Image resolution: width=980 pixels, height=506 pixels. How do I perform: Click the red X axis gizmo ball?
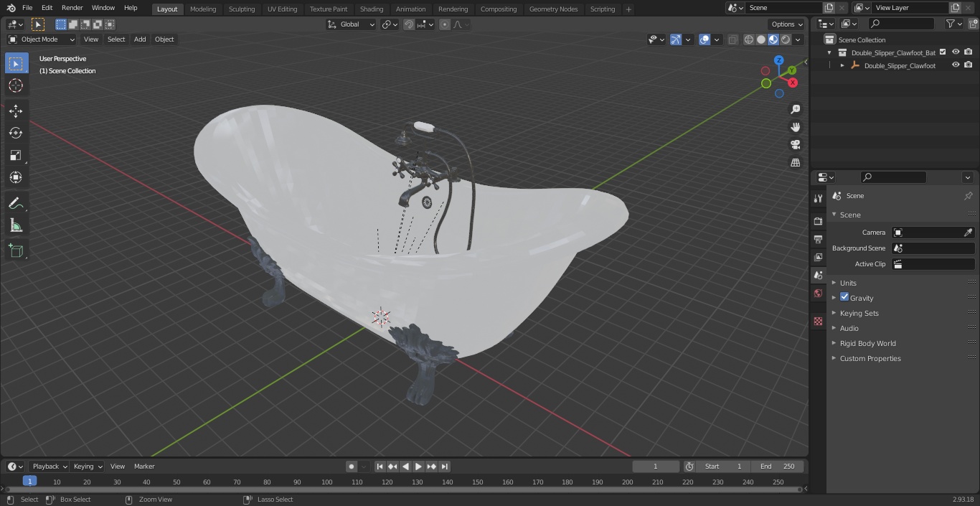[793, 83]
